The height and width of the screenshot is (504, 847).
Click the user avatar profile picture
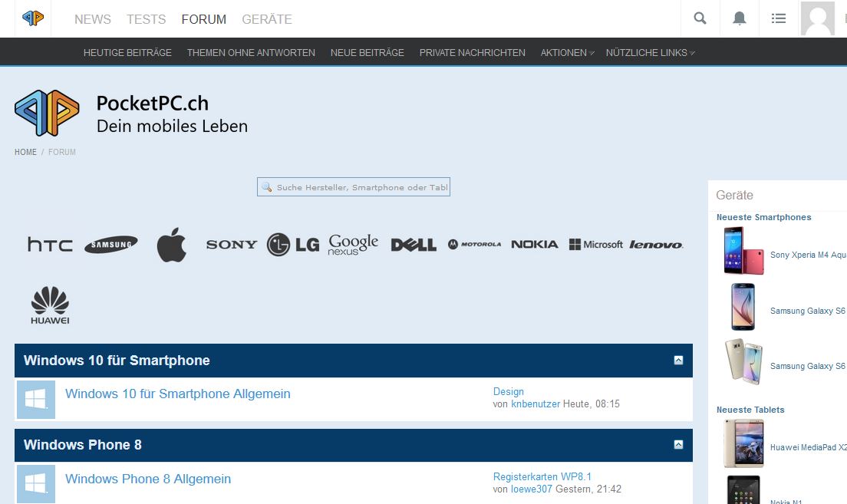pyautogui.click(x=817, y=18)
